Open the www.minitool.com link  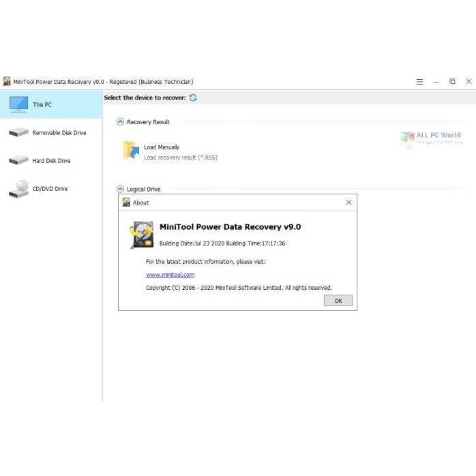coord(170,275)
